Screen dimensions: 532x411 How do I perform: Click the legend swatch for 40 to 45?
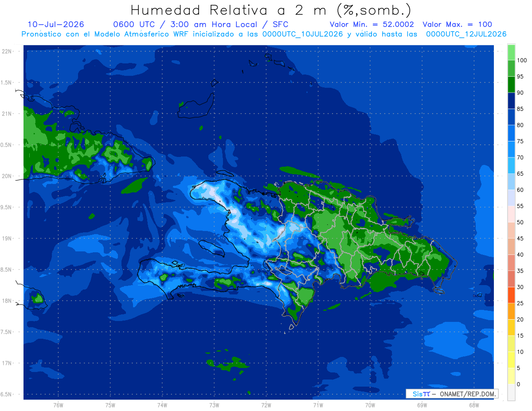511,247
